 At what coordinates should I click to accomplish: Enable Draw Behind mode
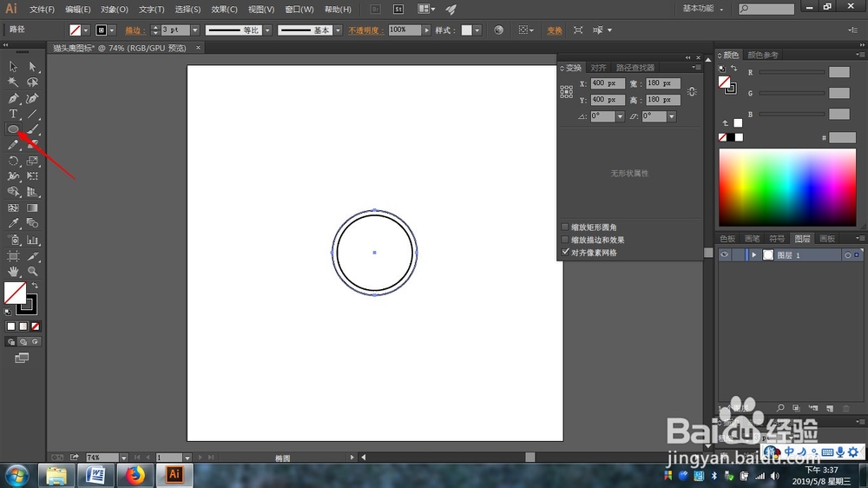(x=23, y=342)
